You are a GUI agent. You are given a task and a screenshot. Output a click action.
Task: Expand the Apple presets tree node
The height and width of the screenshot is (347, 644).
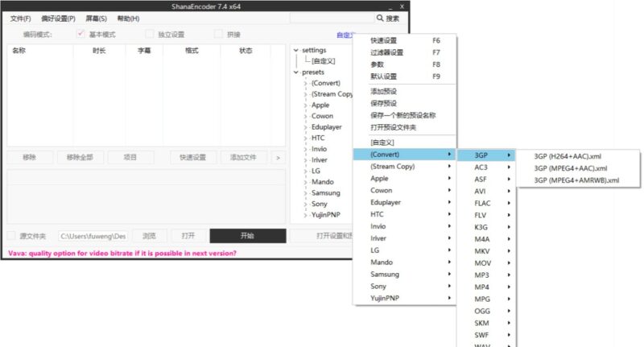point(305,105)
